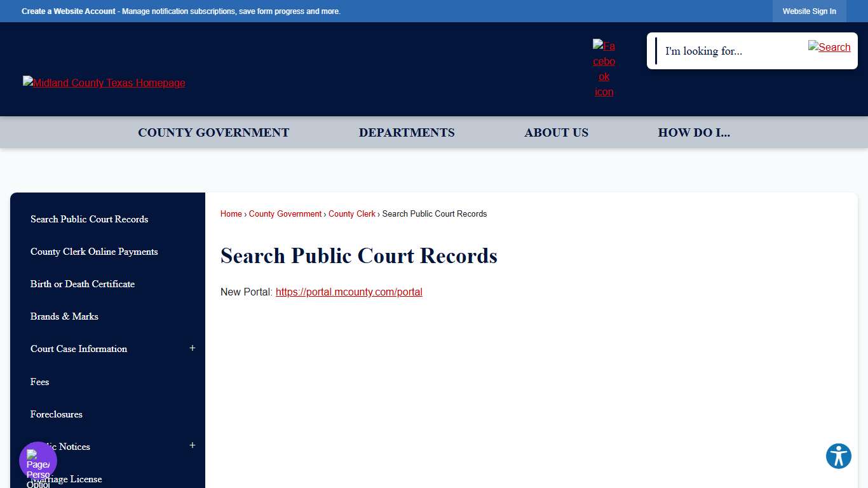Select County Clerk Online Payments in sidebar
The width and height of the screenshot is (868, 488).
point(94,252)
